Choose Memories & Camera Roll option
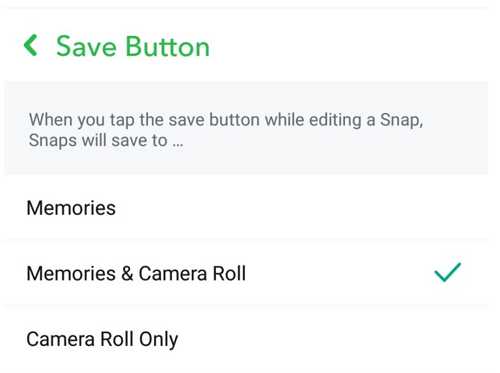The height and width of the screenshot is (373, 500). (x=247, y=273)
